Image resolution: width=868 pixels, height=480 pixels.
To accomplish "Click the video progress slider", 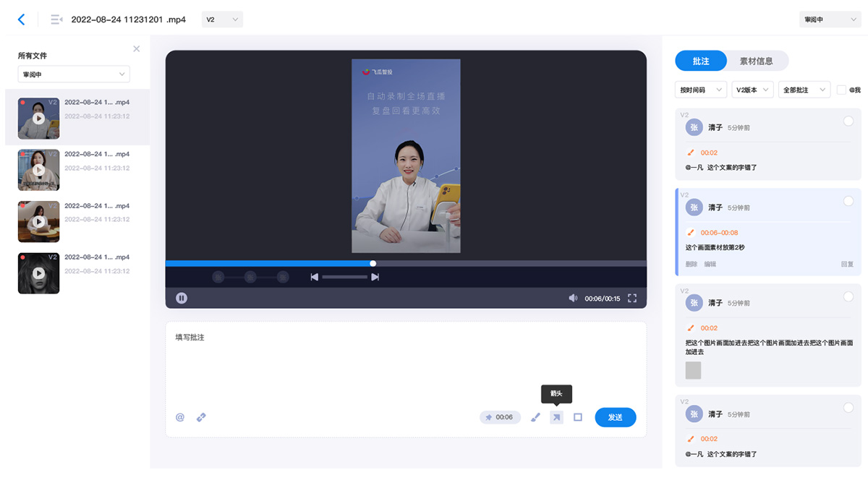I will point(373,263).
